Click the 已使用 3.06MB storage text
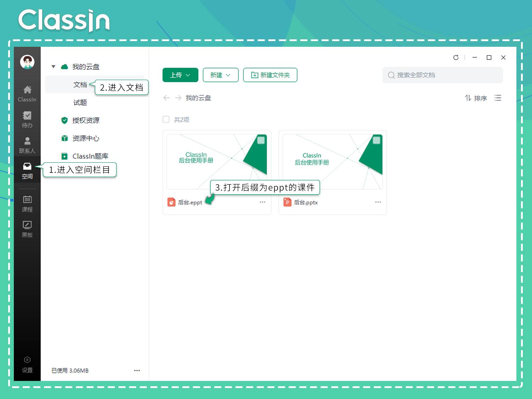Screen dimensions: 532x399 click(70, 370)
